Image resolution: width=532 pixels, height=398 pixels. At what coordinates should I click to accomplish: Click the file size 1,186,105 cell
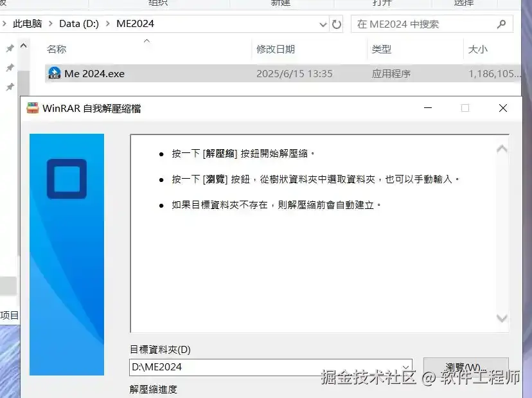click(494, 74)
